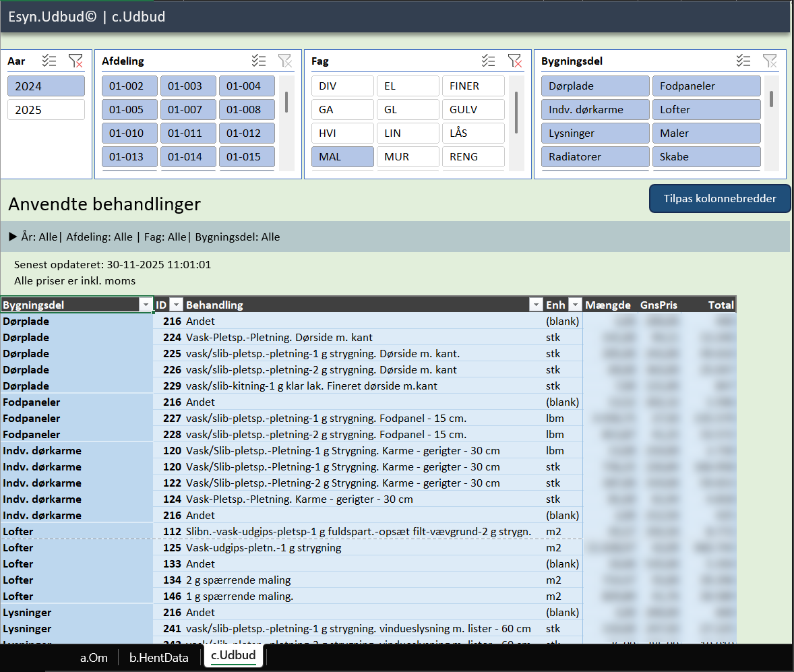Toggle multi-select in Fag slicer

tap(488, 61)
